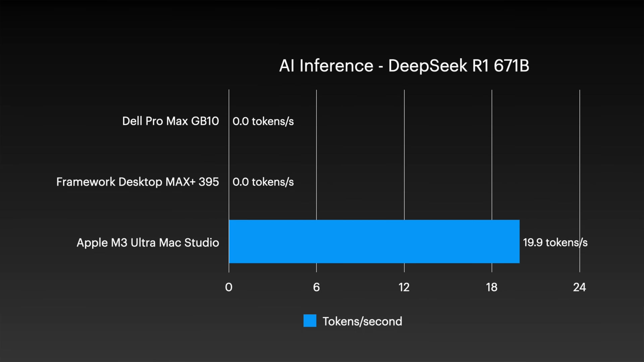Click the axis tick label 6
This screenshot has width=644, height=362.
316,287
